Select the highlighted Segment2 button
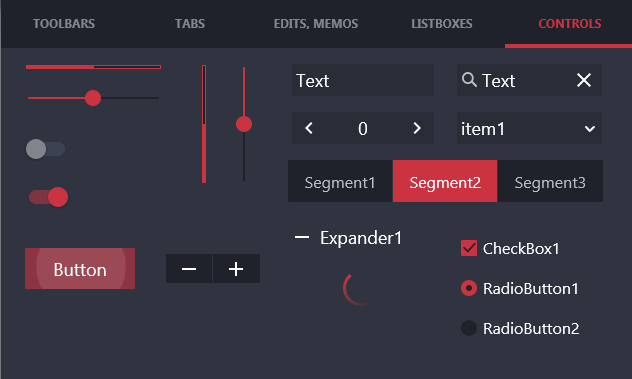The width and height of the screenshot is (632, 379). pos(445,181)
